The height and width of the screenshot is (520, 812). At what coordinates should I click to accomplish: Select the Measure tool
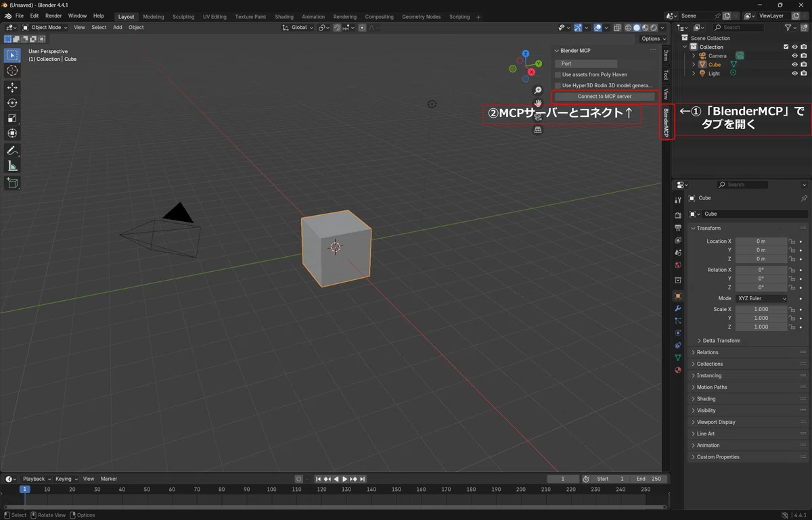(x=12, y=166)
